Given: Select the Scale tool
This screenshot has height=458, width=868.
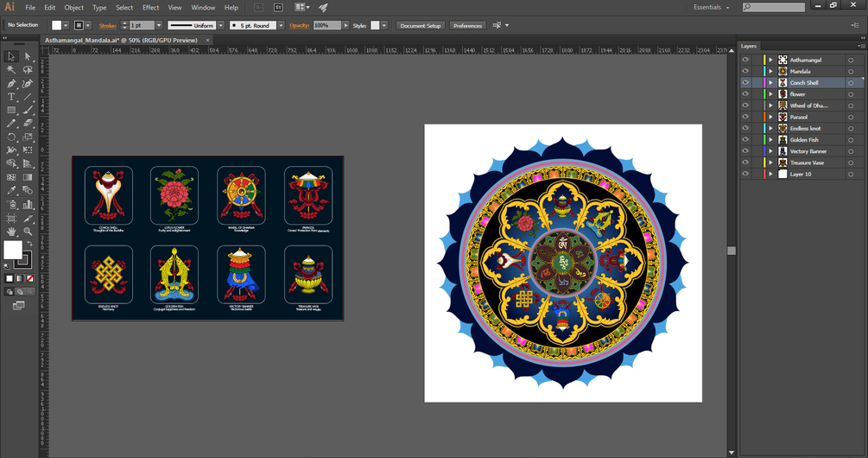Looking at the screenshot, I should coord(27,137).
